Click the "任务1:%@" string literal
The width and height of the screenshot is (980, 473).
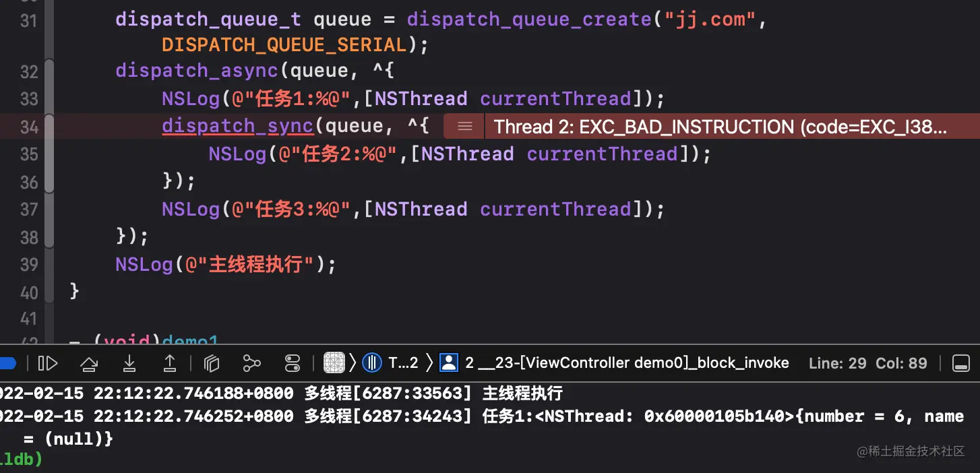291,98
